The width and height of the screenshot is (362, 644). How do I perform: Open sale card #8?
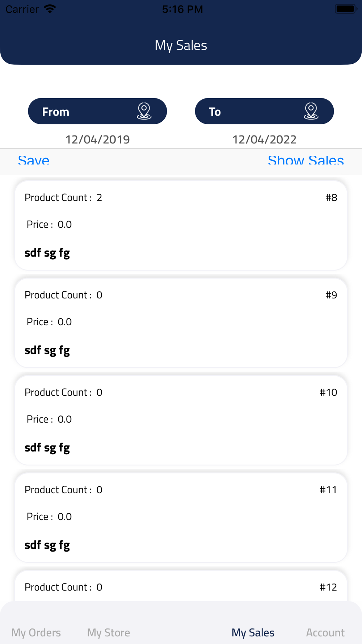tap(181, 225)
